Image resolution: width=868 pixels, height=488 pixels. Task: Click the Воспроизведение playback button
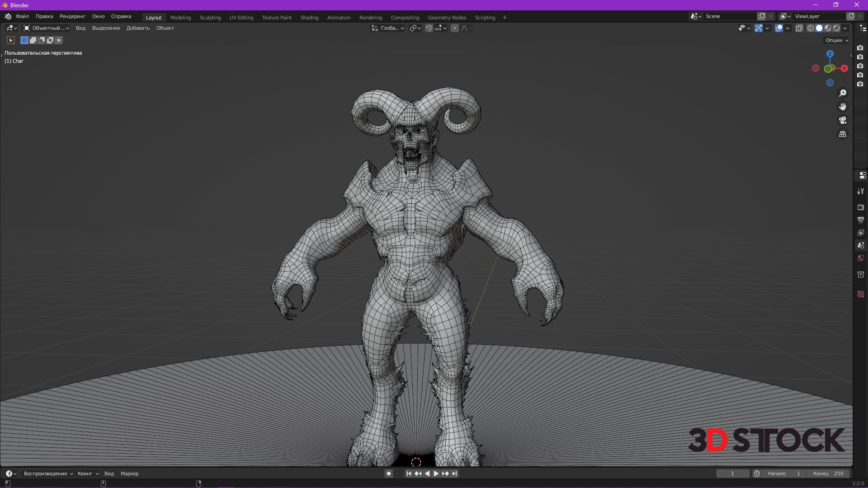tap(48, 474)
